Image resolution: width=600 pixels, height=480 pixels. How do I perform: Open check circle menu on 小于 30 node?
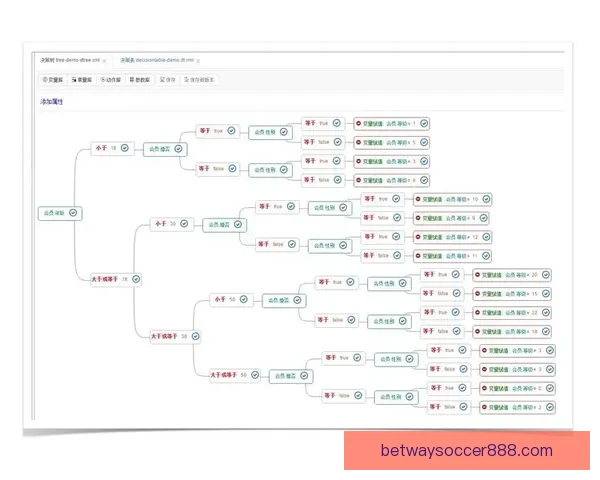186,224
